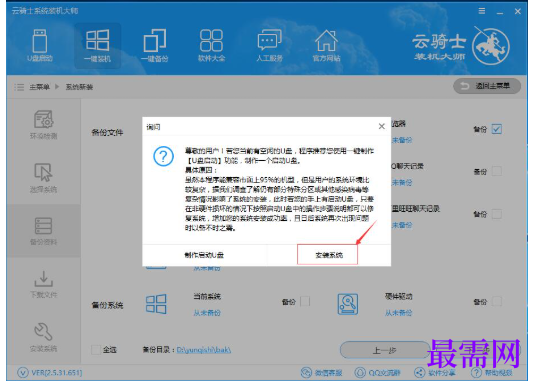Go to 环境检测 step in sidebar
The image size is (539, 385).
(x=43, y=125)
